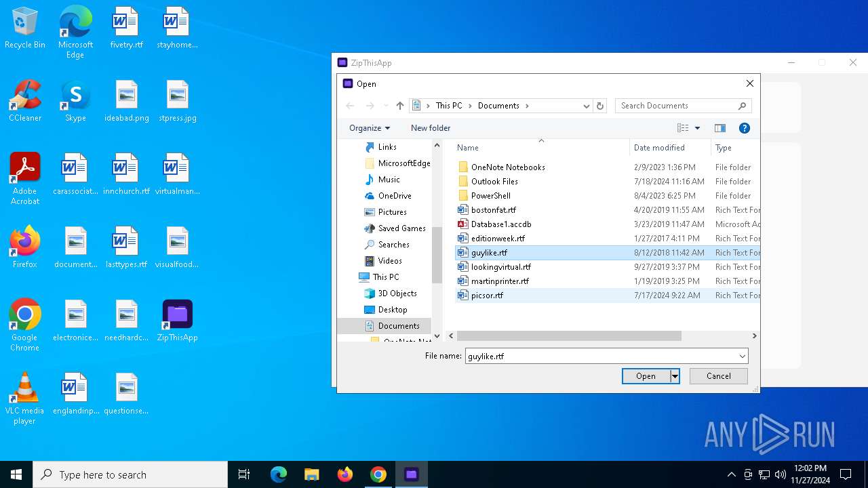868x488 pixels.
Task: Click the horizontal scrollbar in file list
Action: coord(569,335)
